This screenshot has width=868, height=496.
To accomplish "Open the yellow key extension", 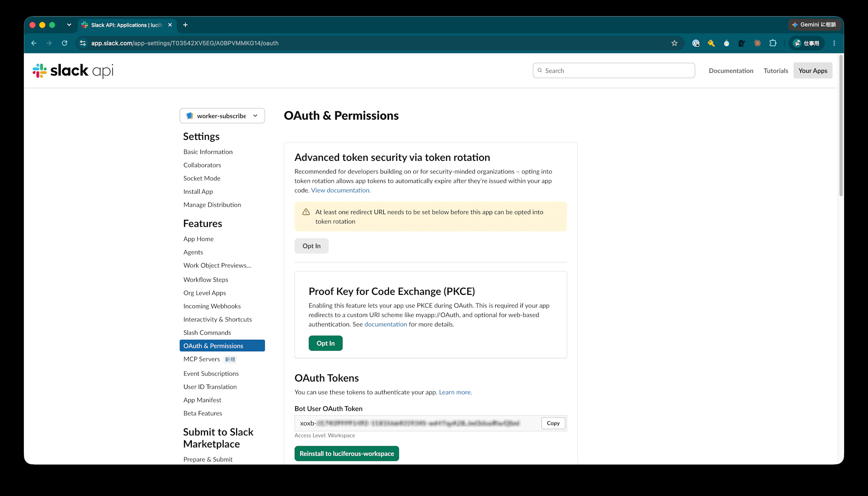I will click(711, 43).
